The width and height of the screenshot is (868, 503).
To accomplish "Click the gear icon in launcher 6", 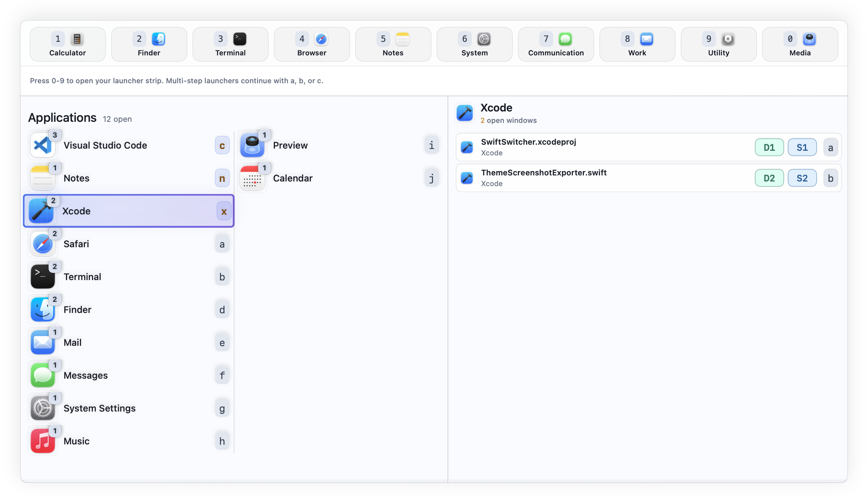I will 484,39.
